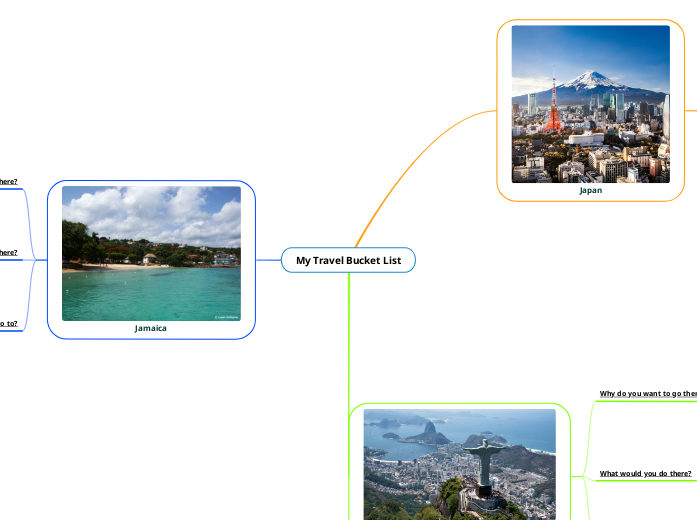
Task: Click the "Japan" node label
Action: [590, 190]
